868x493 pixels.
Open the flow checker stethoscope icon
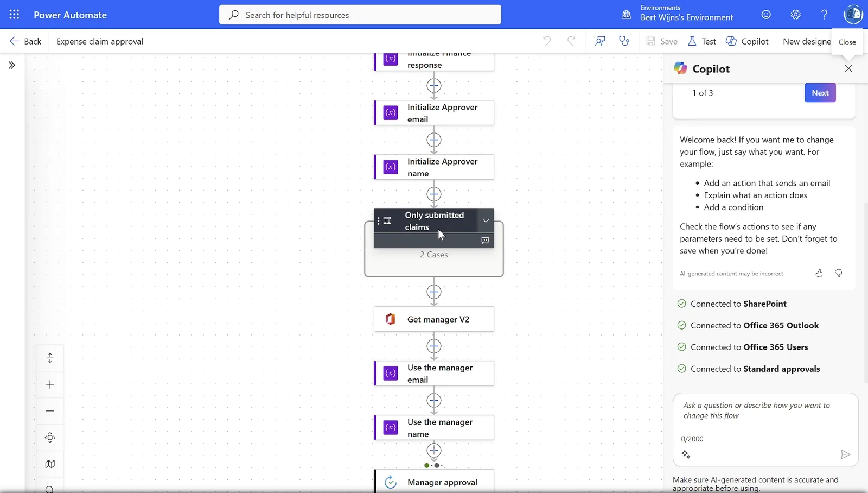click(624, 41)
